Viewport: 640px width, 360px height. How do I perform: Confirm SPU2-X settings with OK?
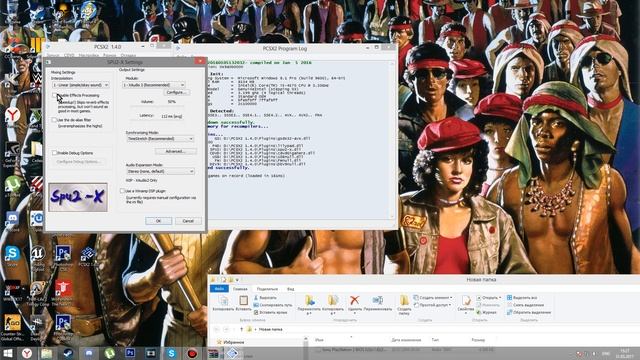point(158,221)
